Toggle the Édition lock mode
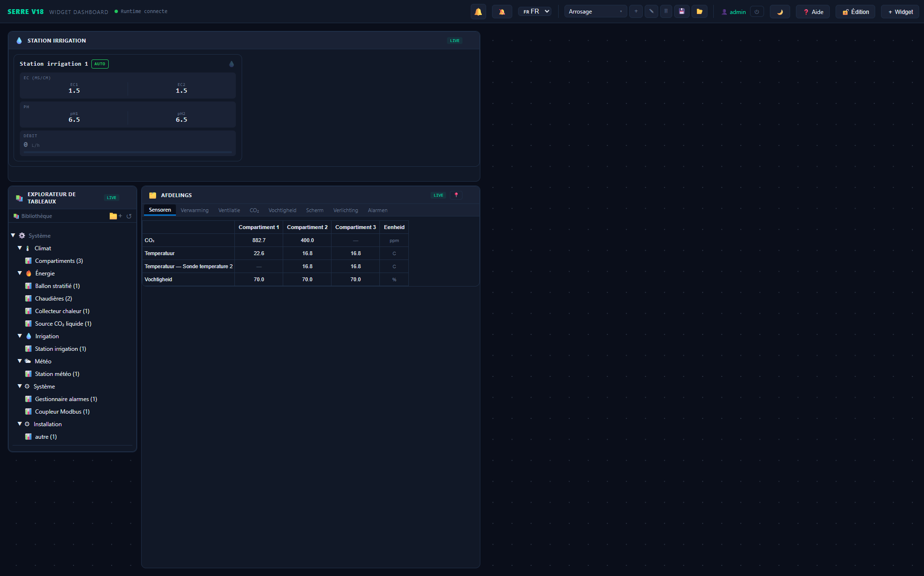Image resolution: width=924 pixels, height=576 pixels. pyautogui.click(x=855, y=12)
